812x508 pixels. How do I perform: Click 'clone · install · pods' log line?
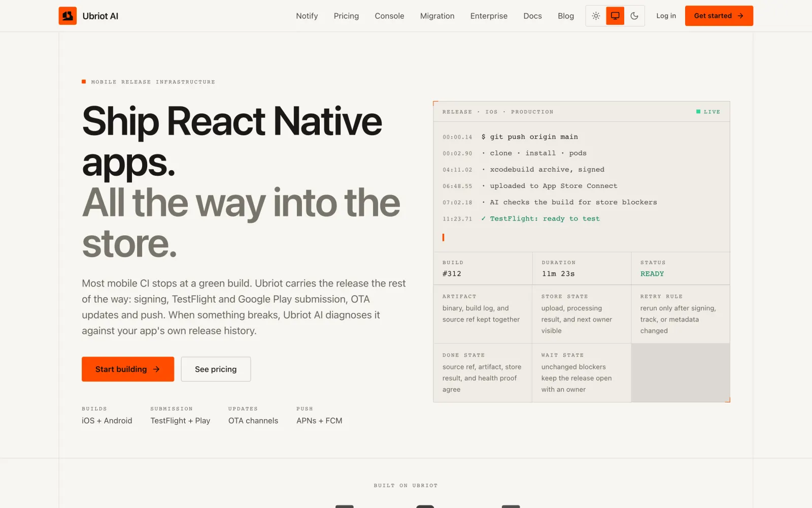534,153
